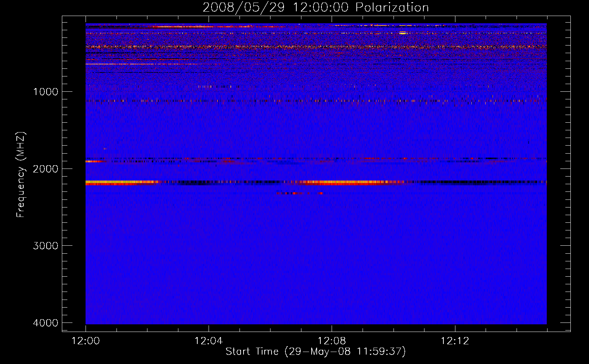Select the 1000 frequency tick label
The height and width of the screenshot is (364, 589).
tap(46, 92)
